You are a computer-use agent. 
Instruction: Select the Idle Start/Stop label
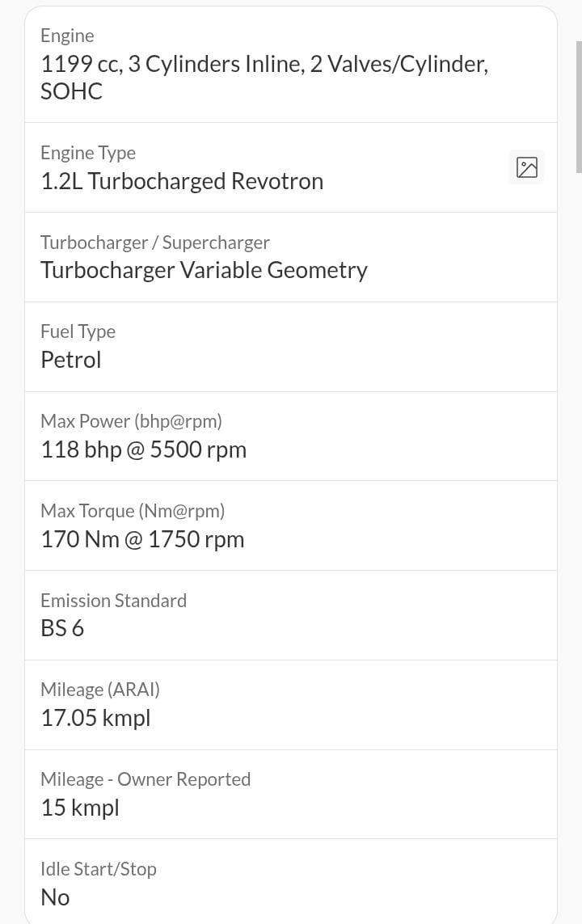click(x=99, y=868)
